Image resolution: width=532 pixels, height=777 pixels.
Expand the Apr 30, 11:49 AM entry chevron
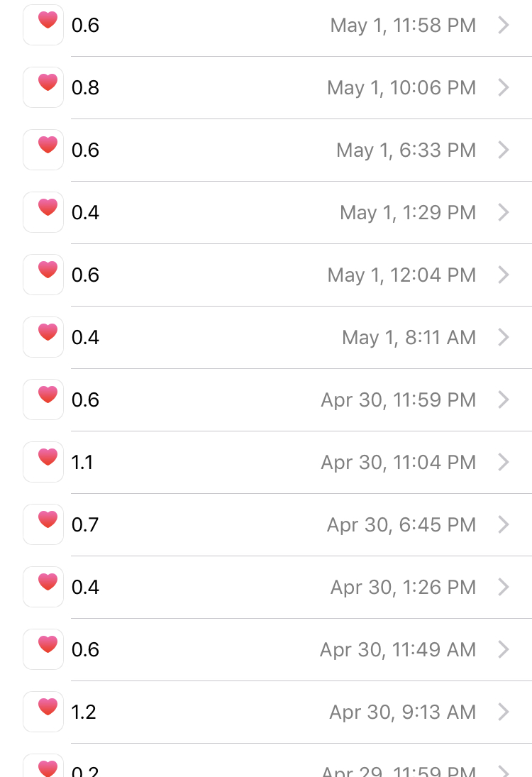point(503,649)
